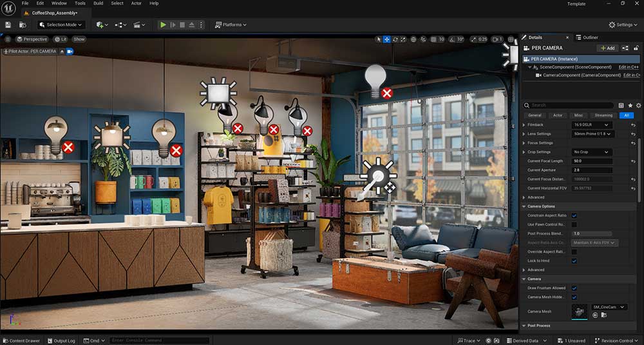
Task: Select rect light icon above shelves
Action: [218, 93]
